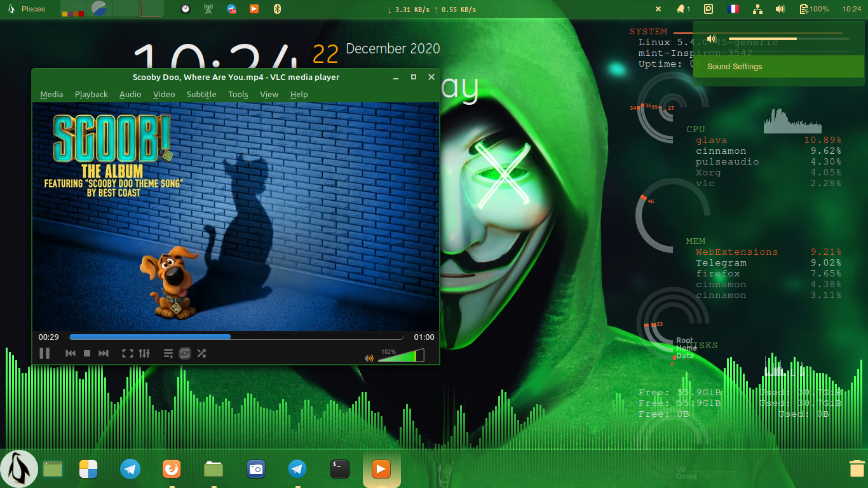Toggle the VLC playlist view

pos(168,353)
